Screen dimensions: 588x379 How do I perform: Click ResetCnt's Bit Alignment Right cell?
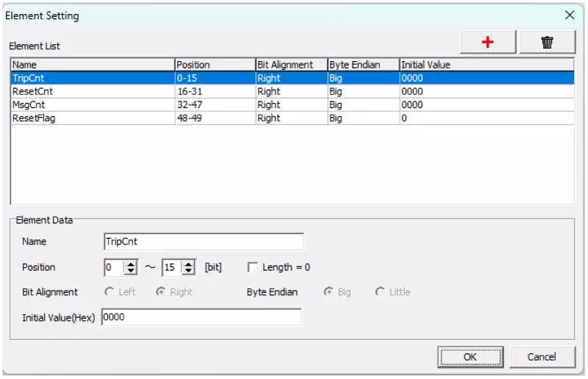click(x=292, y=91)
